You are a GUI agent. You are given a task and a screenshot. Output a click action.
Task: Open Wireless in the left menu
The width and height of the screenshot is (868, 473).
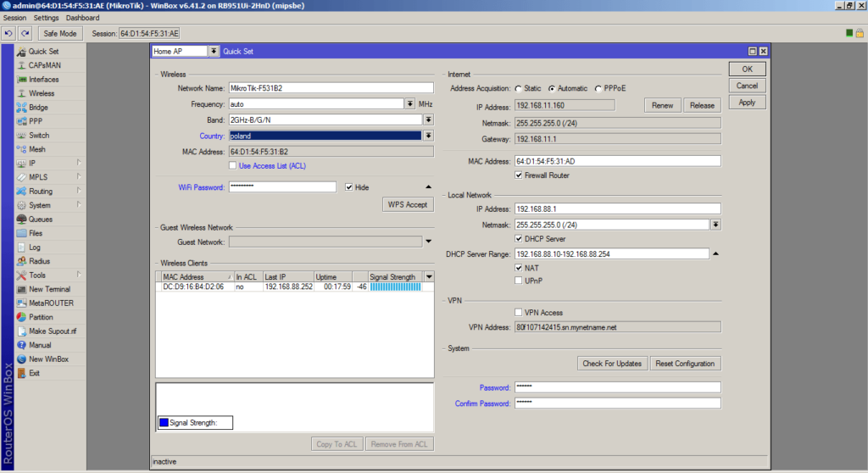pos(41,93)
